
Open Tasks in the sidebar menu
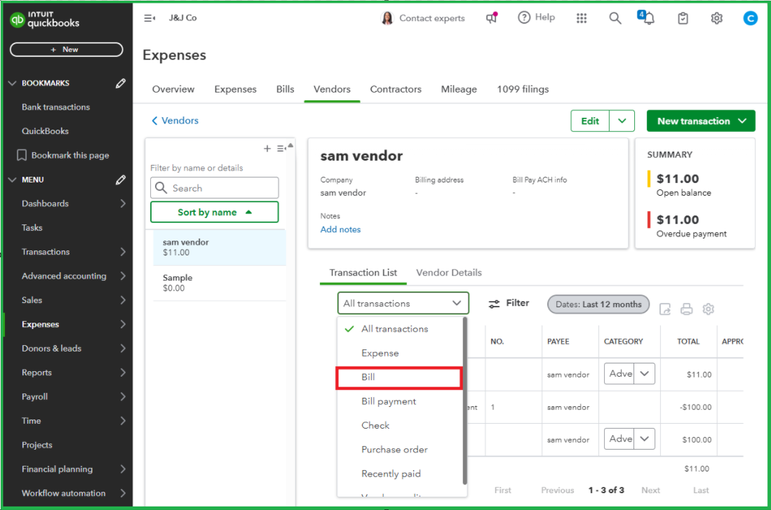pos(32,228)
